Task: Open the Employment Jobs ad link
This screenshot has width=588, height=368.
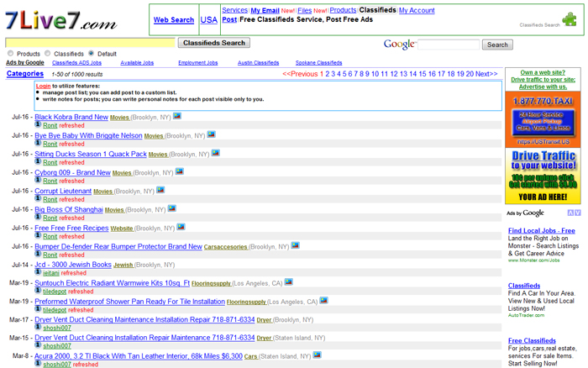Action: (198, 63)
